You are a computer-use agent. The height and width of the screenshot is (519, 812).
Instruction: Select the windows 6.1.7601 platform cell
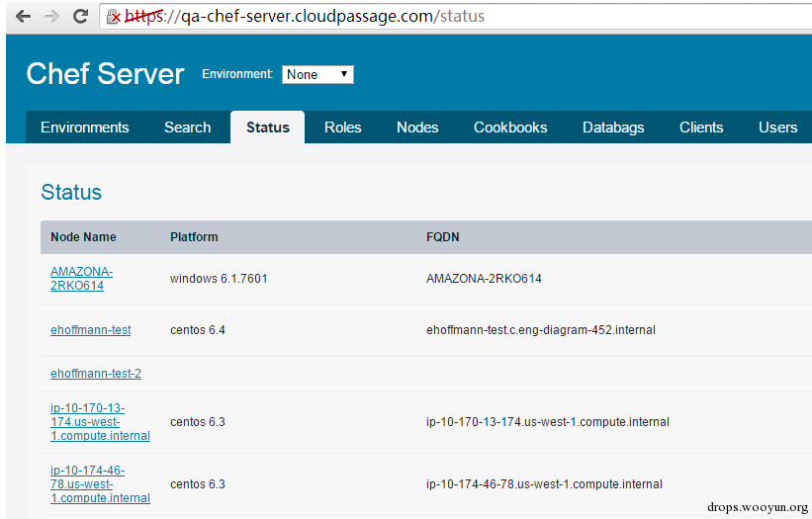[x=219, y=279]
